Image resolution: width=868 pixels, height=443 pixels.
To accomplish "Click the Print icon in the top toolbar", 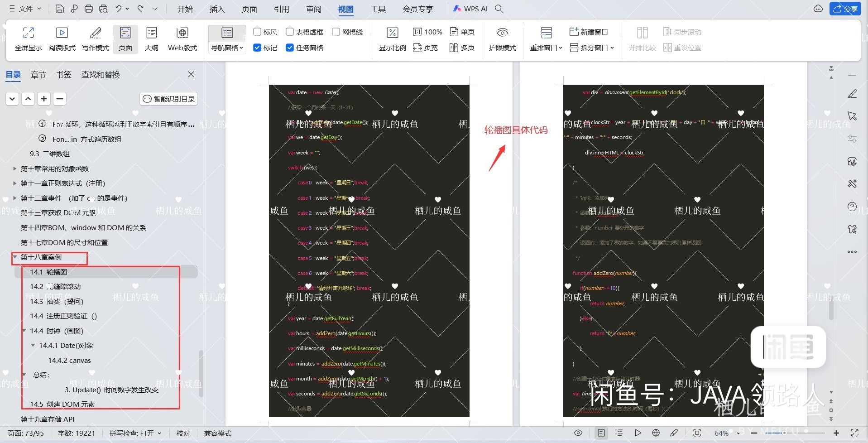I will 89,9.
